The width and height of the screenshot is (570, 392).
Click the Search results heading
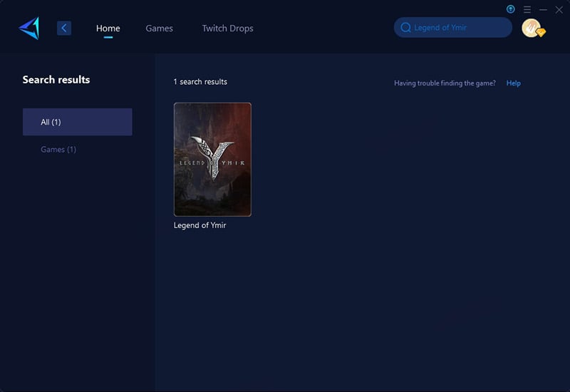coord(56,80)
